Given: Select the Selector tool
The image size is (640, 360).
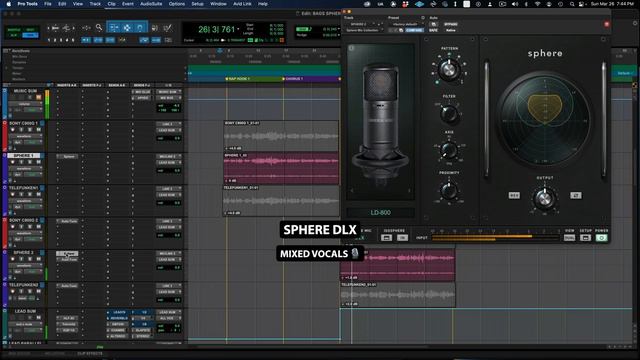Looking at the screenshot, I should point(127,28).
